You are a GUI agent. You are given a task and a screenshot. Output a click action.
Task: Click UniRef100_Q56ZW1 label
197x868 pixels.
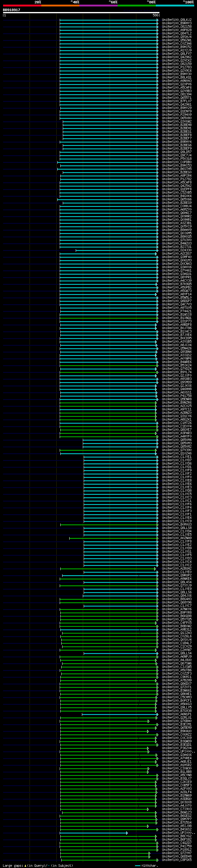click(x=176, y=40)
